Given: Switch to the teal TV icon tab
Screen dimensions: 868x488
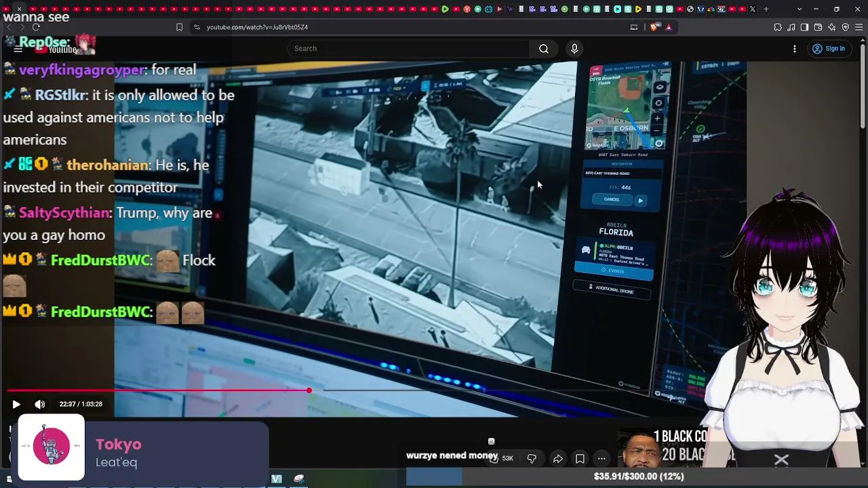Looking at the screenshot, I should (488, 9).
